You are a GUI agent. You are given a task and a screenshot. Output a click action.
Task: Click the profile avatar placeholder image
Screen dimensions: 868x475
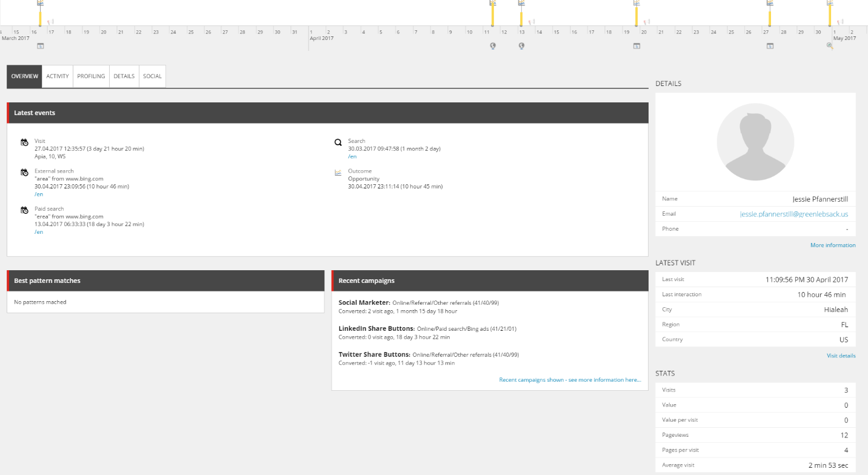[x=755, y=141]
